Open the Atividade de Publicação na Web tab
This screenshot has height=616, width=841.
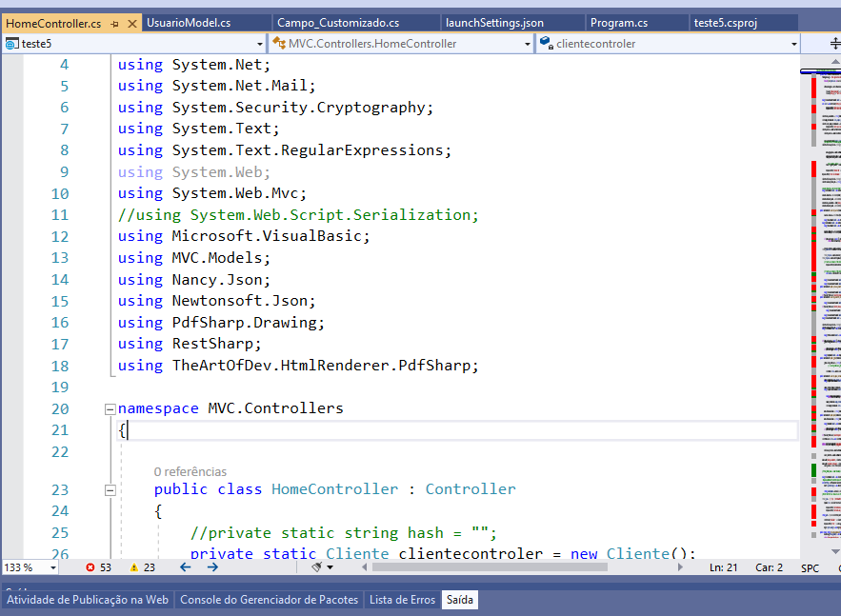[x=88, y=600]
